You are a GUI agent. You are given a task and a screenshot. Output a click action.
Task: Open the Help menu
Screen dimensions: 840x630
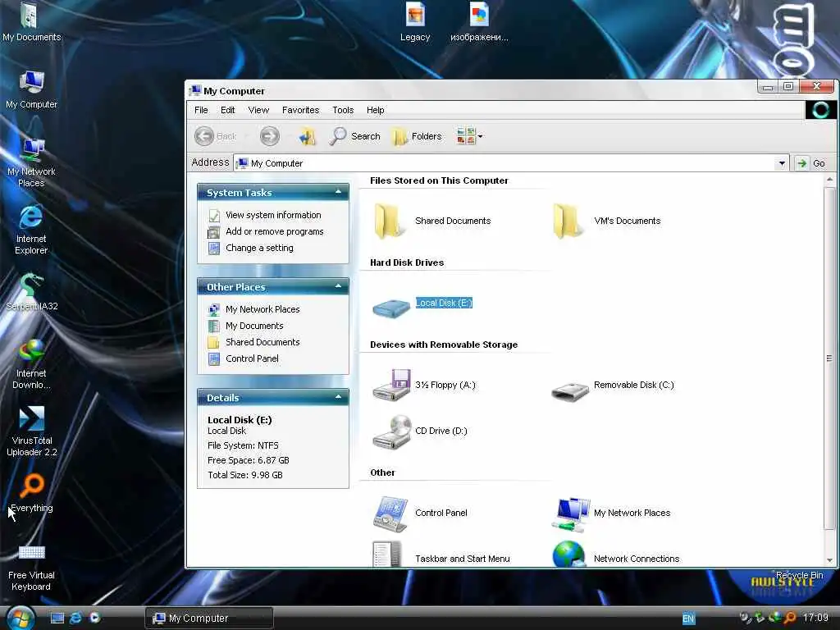click(376, 110)
